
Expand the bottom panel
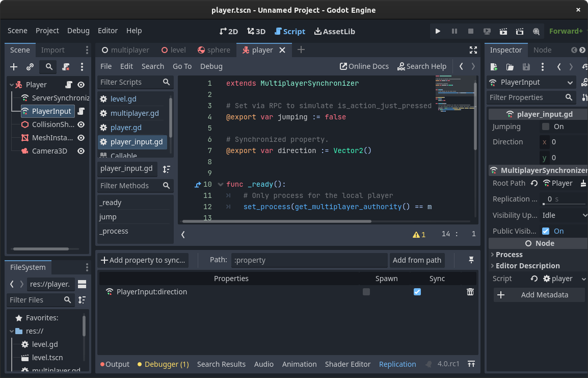tap(471, 364)
